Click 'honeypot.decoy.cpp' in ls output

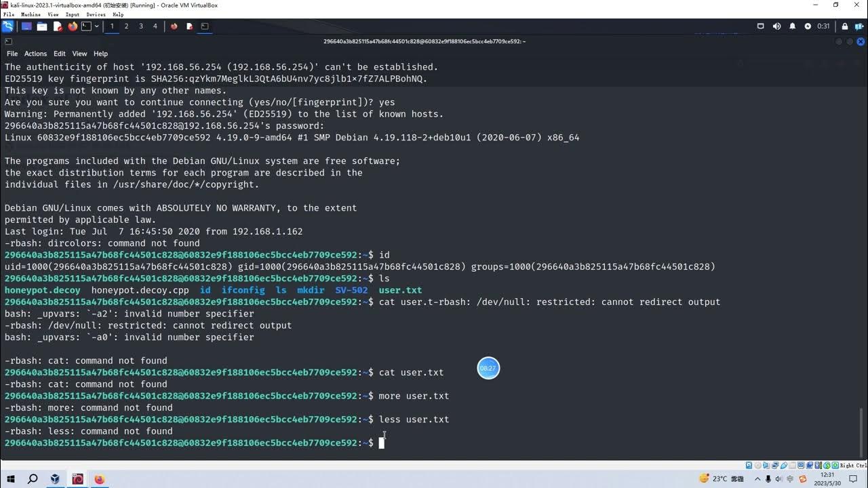[140, 290]
